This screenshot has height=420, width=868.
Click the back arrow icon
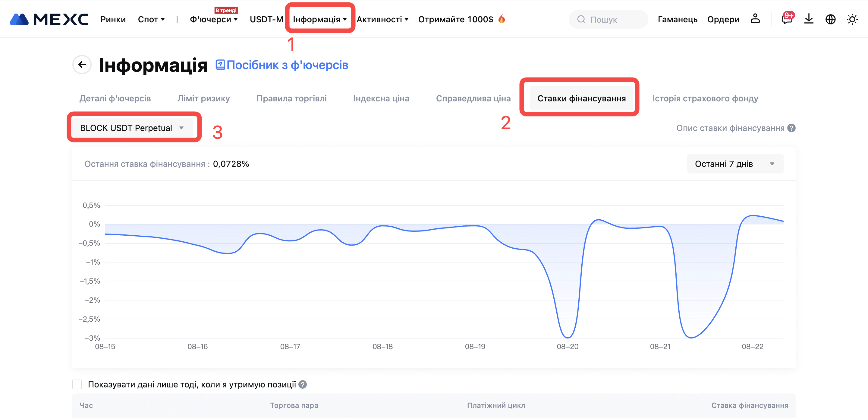(82, 65)
